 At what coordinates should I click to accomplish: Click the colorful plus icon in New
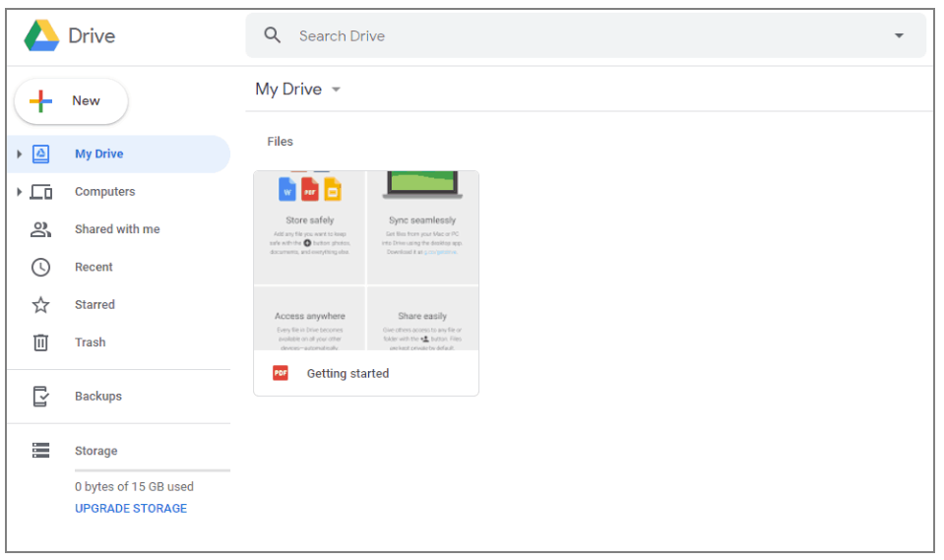tap(41, 101)
